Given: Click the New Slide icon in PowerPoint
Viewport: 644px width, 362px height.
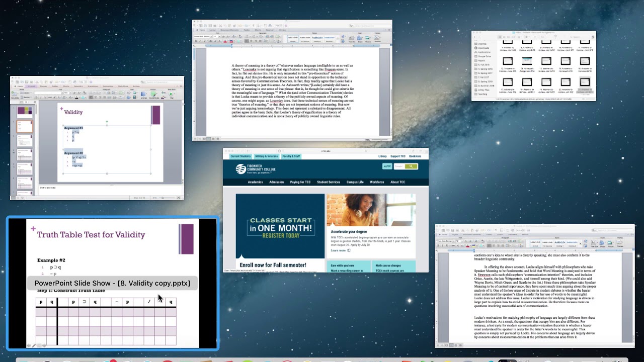Looking at the screenshot, I should (x=14, y=94).
